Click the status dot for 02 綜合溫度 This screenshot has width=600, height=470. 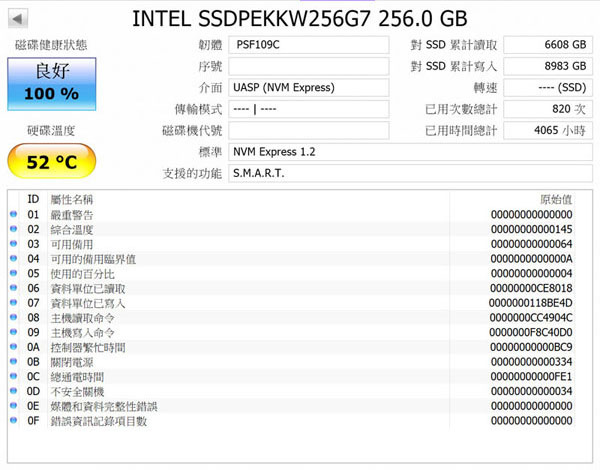pyautogui.click(x=14, y=229)
